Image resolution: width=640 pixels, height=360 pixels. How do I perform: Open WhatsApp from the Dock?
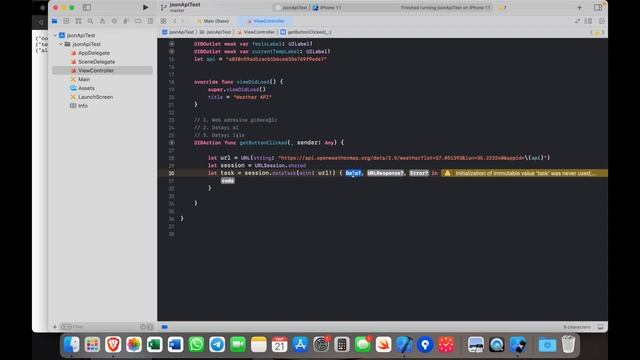(x=196, y=345)
